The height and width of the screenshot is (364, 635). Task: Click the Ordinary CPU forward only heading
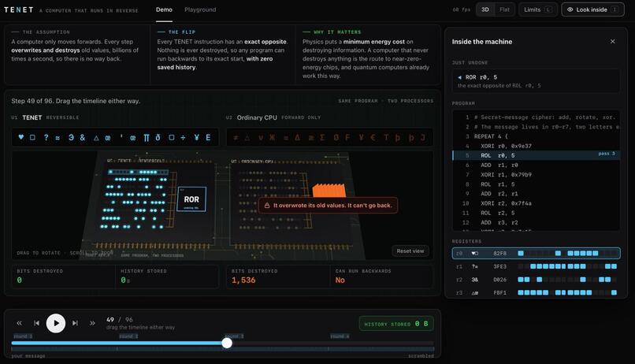click(x=273, y=117)
